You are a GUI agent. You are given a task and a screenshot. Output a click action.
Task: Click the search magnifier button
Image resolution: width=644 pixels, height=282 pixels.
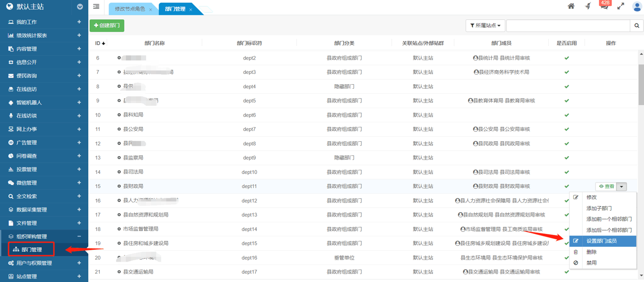637,26
